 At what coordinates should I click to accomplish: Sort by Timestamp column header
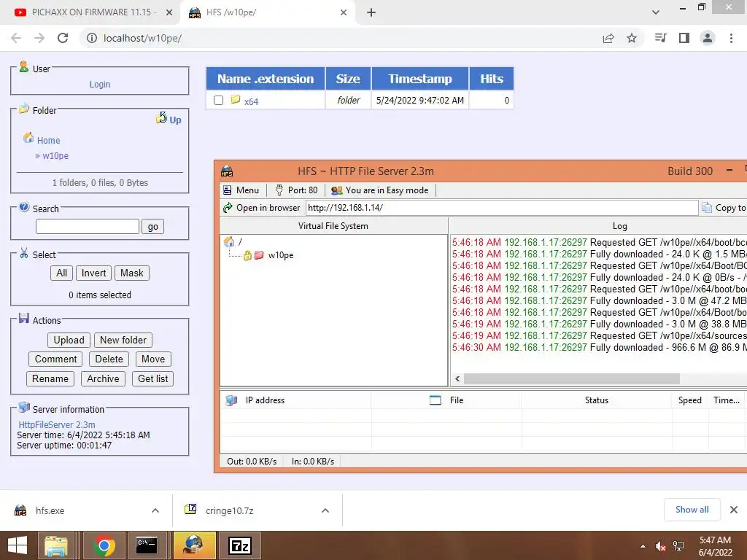(x=419, y=79)
